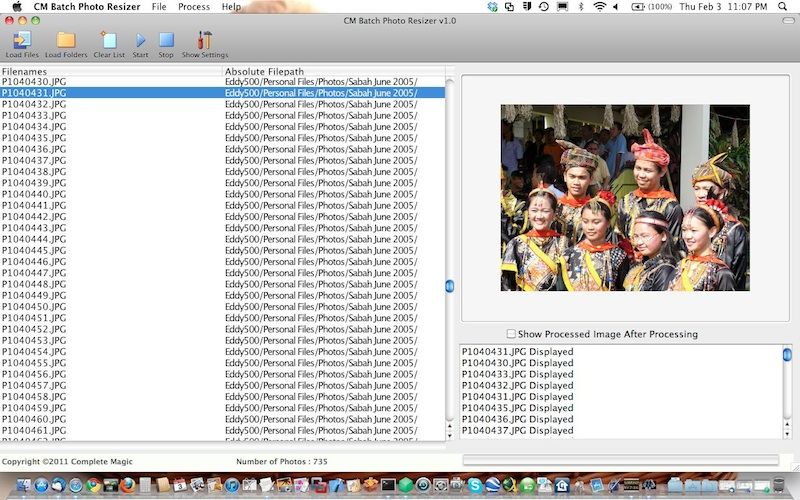The image size is (800, 500).
Task: Click the date and time in menu bar
Action: tap(723, 7)
